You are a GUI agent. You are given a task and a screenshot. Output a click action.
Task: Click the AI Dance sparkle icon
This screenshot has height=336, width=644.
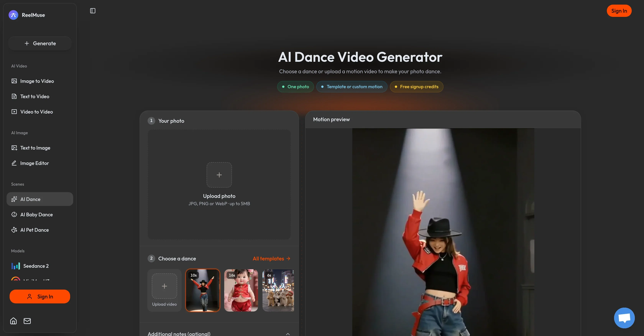click(x=14, y=199)
